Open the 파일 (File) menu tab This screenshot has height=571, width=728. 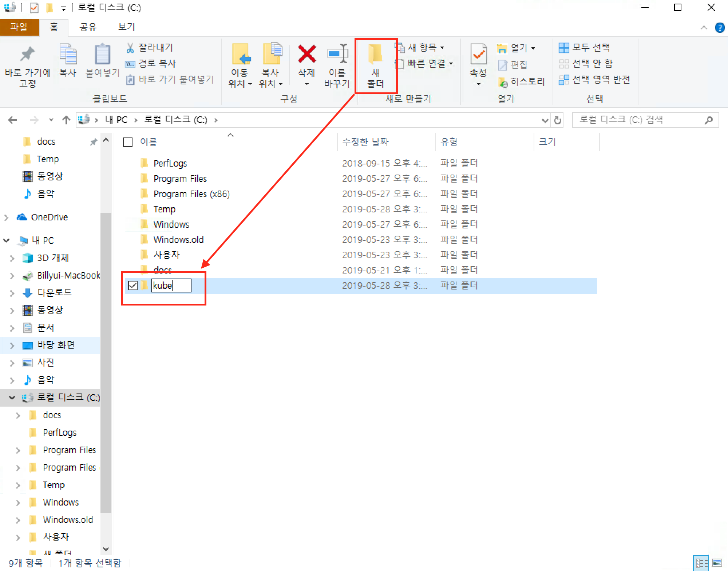19,27
